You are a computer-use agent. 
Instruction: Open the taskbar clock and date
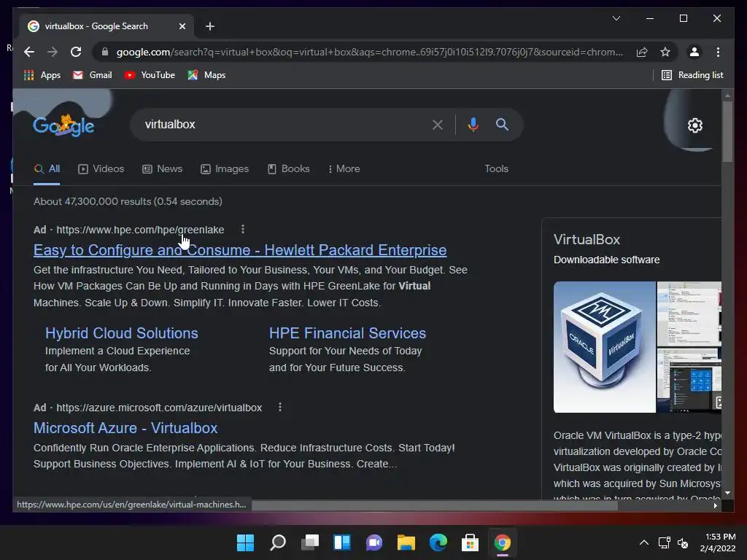(x=718, y=542)
